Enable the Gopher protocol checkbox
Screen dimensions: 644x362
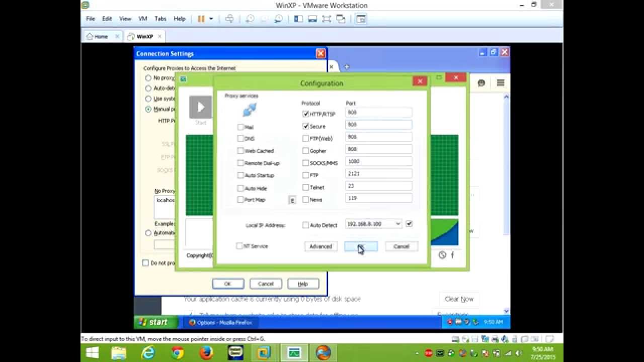[x=305, y=150]
